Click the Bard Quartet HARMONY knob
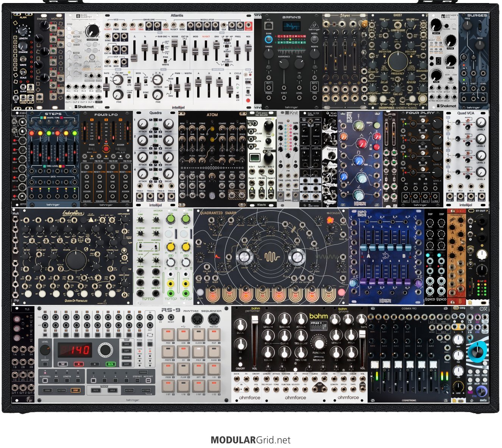This screenshot has height=448, width=502. pyautogui.click(x=92, y=31)
